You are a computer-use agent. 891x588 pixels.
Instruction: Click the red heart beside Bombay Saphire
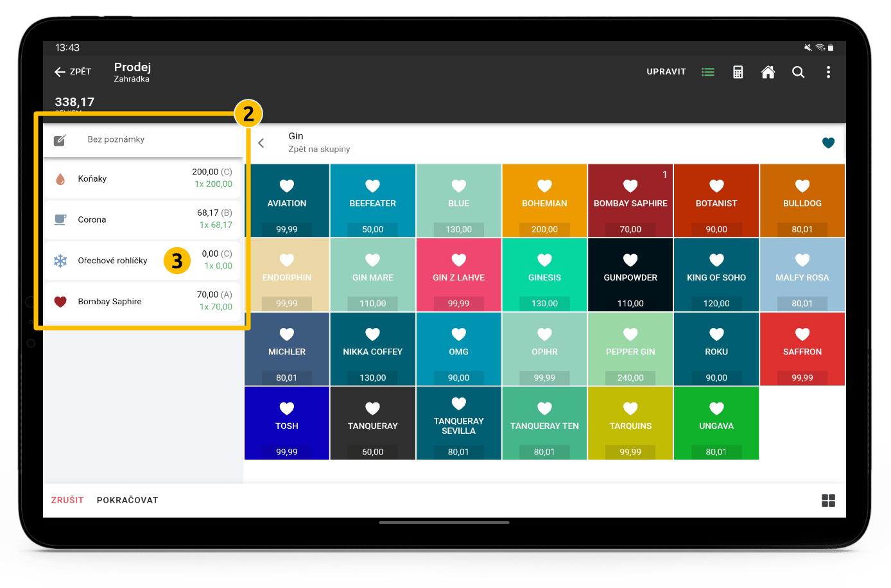(60, 302)
